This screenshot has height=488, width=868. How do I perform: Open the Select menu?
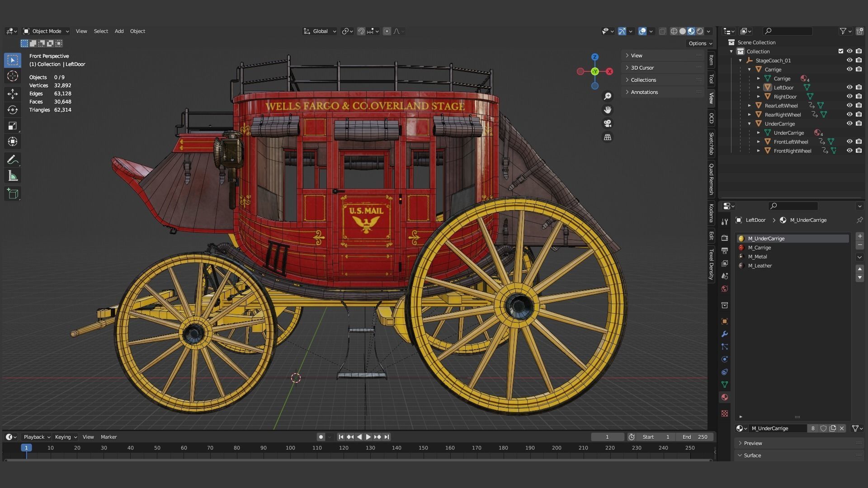pyautogui.click(x=101, y=31)
